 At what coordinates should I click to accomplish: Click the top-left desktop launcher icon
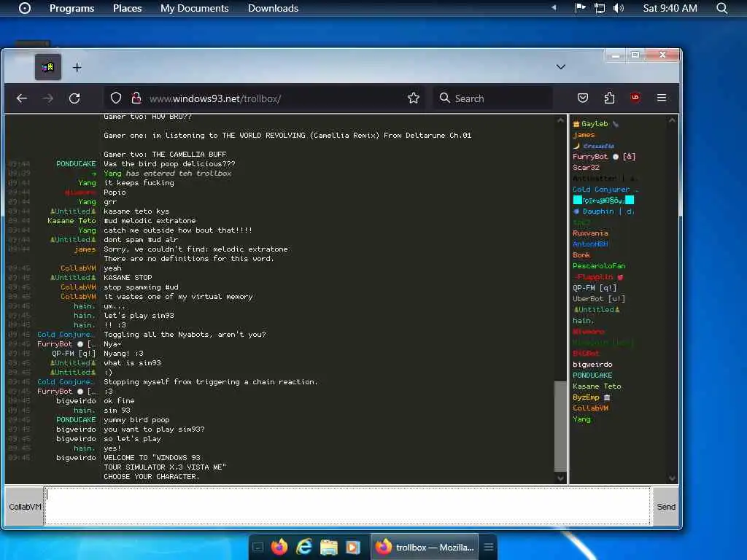point(25,8)
